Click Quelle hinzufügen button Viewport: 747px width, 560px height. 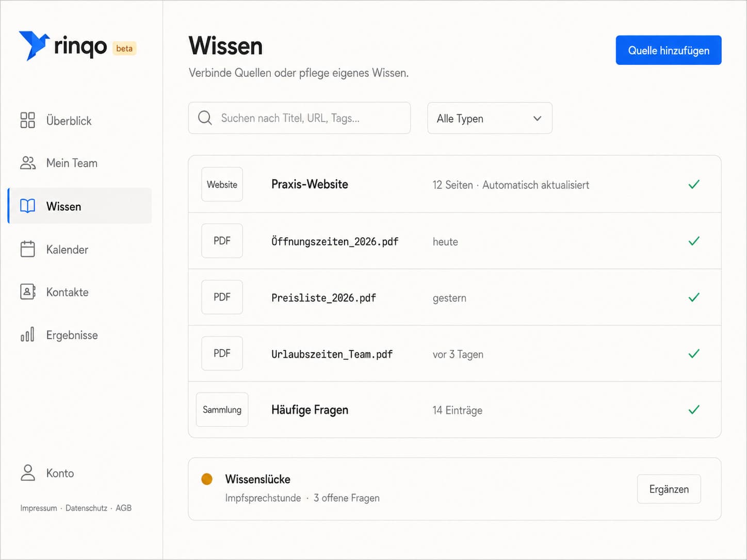pos(669,50)
